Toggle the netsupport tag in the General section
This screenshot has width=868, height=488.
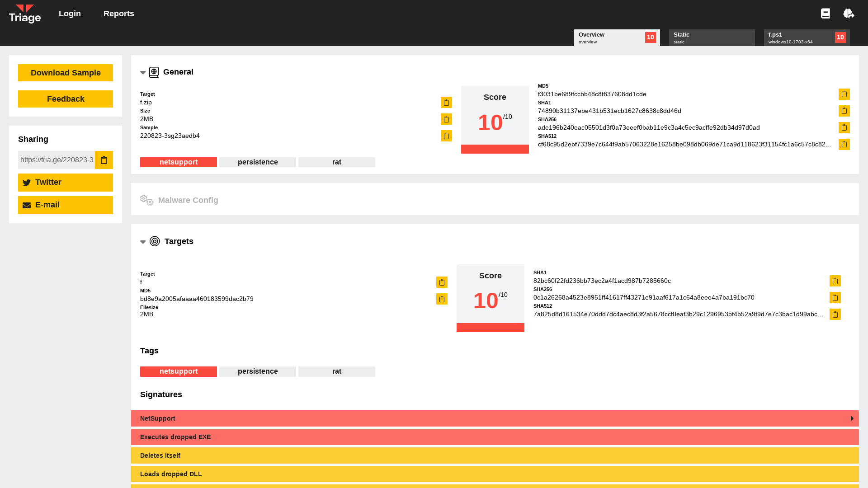pos(178,162)
